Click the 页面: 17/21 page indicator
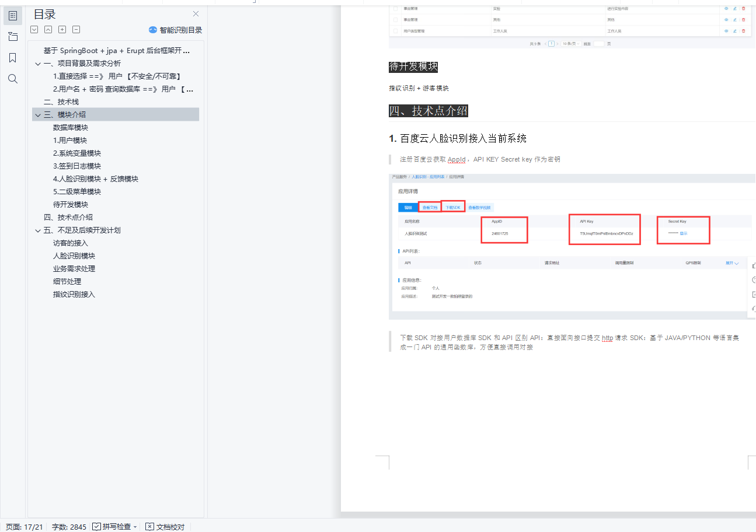The height and width of the screenshot is (532, 756). (x=25, y=527)
